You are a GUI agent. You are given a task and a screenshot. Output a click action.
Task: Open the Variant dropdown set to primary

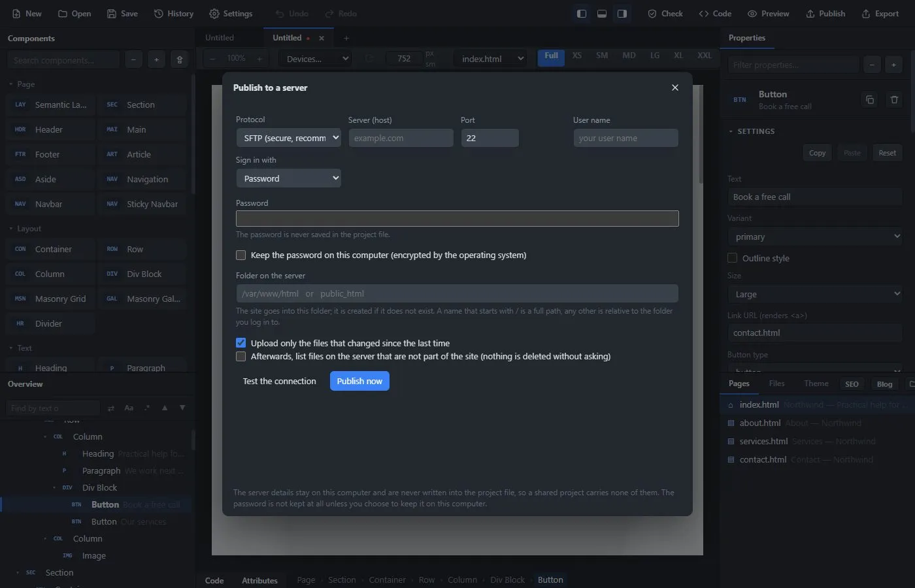(x=815, y=237)
